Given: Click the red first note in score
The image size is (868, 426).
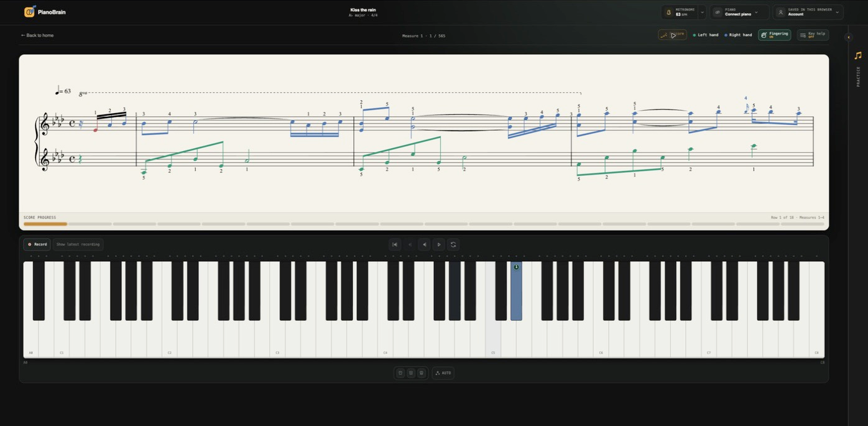Looking at the screenshot, I should point(95,130).
